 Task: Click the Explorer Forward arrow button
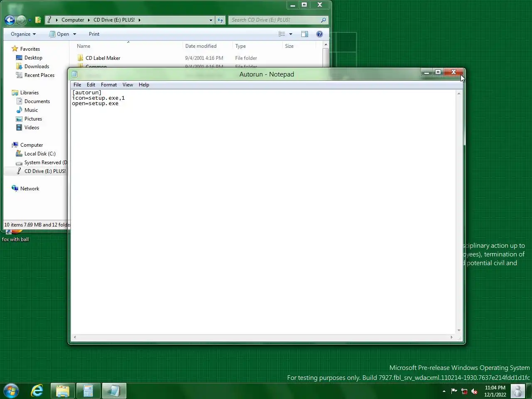point(21,20)
